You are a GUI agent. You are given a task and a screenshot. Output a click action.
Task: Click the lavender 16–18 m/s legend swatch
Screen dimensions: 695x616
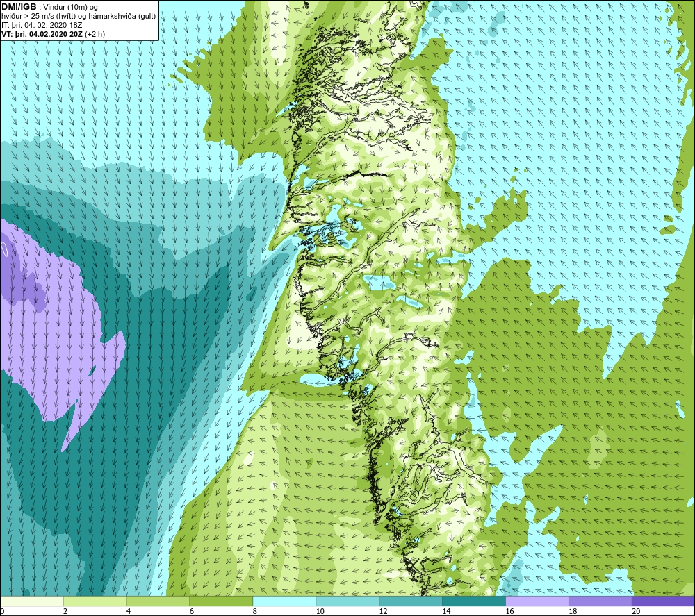point(537,601)
